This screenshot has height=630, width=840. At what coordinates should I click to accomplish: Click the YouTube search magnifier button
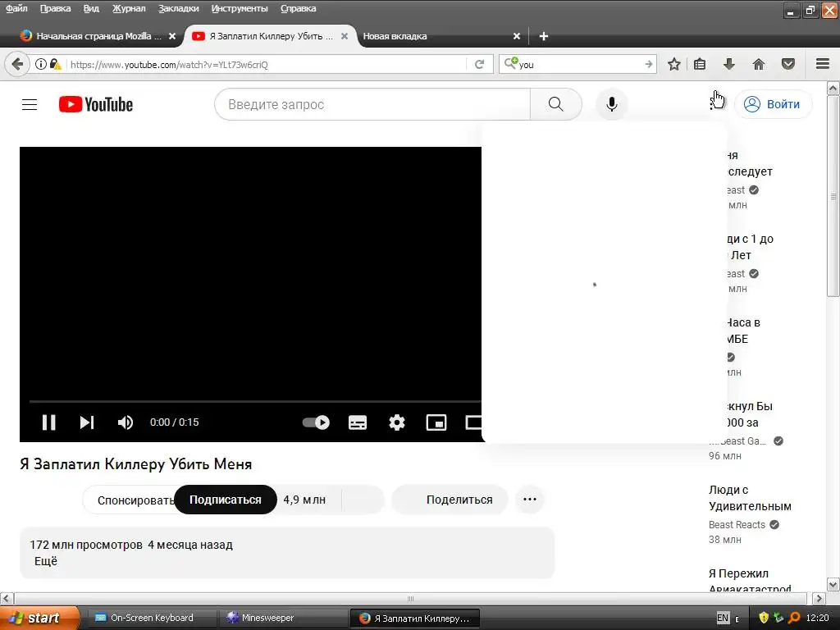point(555,104)
